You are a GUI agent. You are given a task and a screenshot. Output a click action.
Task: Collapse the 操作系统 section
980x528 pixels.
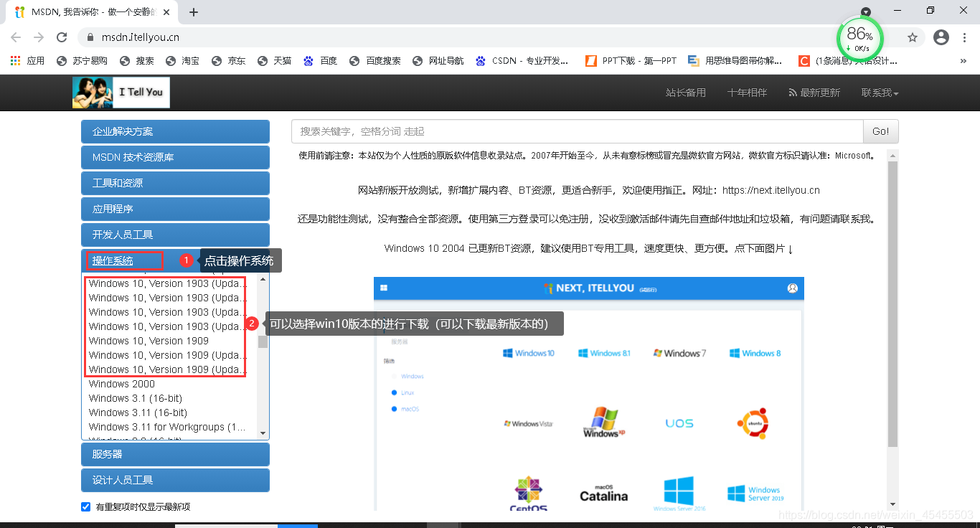point(113,260)
